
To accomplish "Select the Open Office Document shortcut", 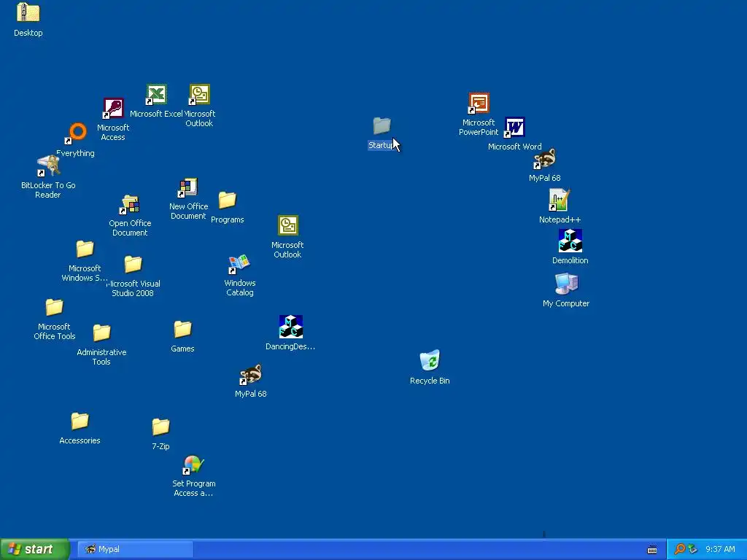I will coord(130,204).
